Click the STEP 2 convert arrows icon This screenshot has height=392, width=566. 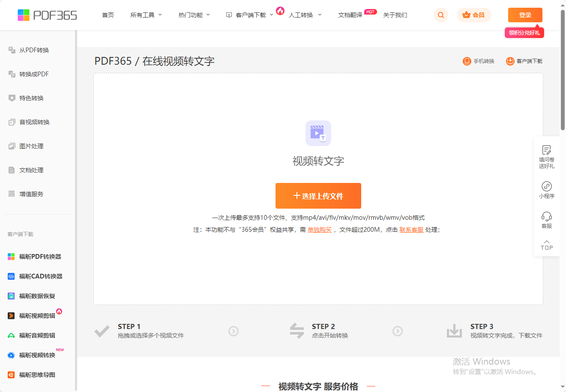(297, 331)
